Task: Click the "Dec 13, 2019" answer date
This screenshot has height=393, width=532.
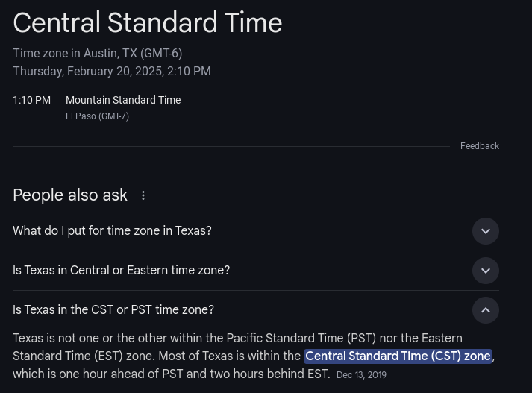Action: pos(361,375)
